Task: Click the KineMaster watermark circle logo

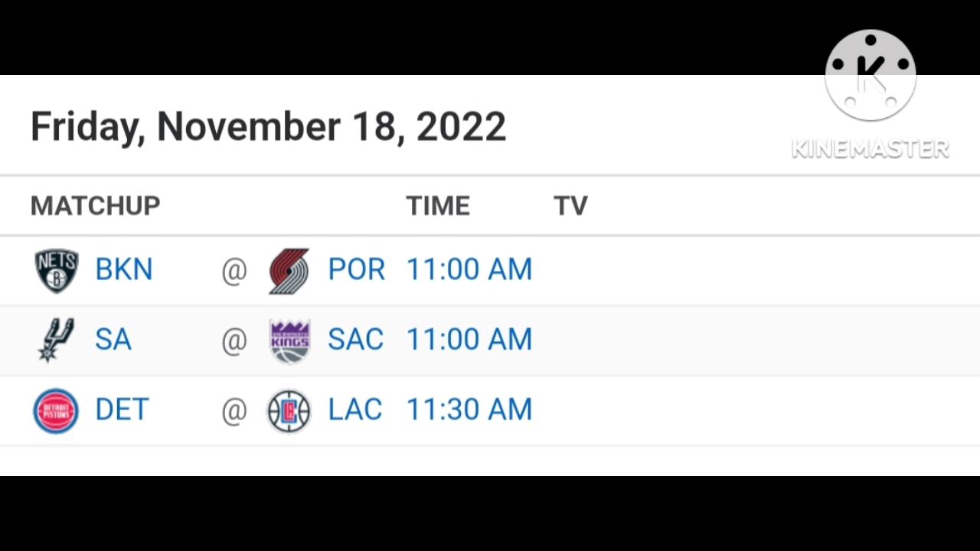Action: 871,76
